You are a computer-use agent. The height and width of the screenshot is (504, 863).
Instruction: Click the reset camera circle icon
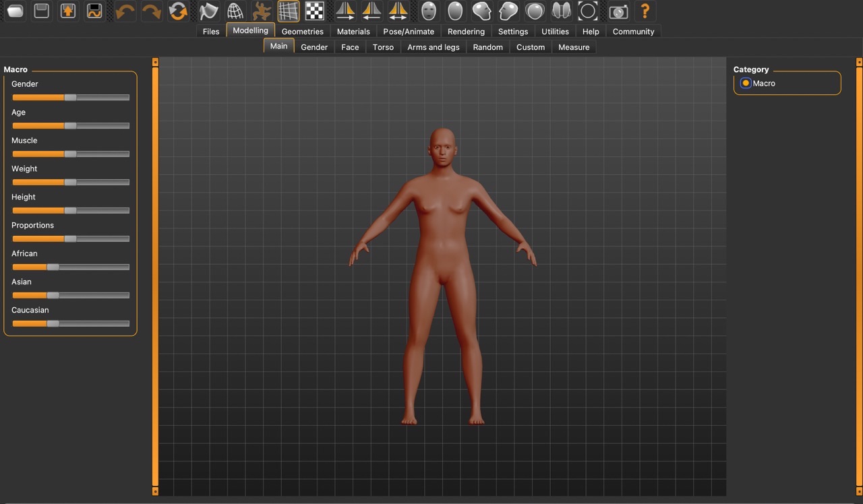pos(588,11)
